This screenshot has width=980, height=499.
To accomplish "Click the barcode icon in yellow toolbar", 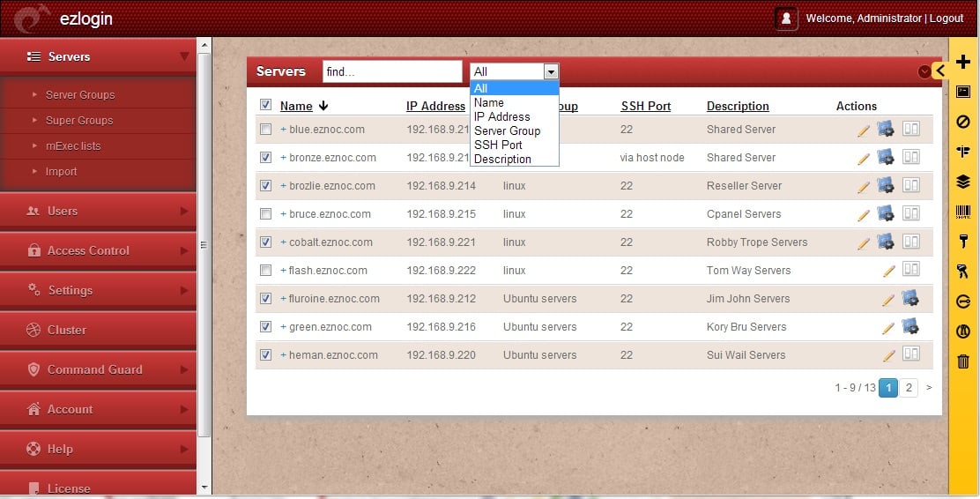I will 963,212.
